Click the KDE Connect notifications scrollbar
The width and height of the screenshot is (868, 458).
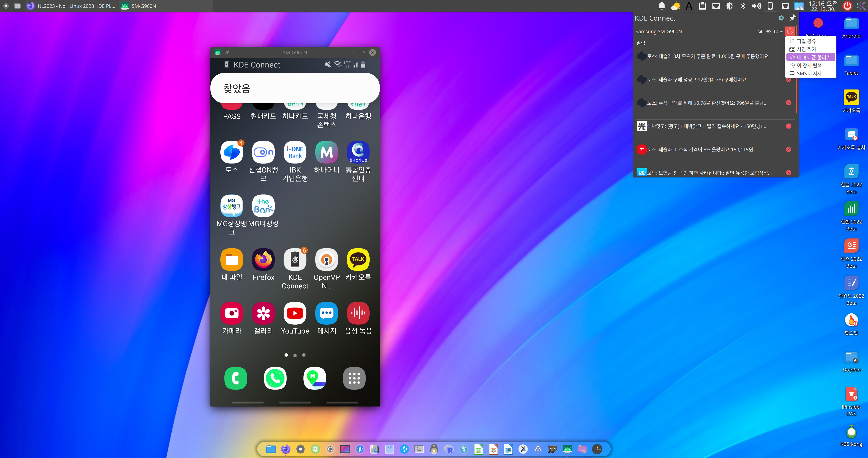pos(797,69)
